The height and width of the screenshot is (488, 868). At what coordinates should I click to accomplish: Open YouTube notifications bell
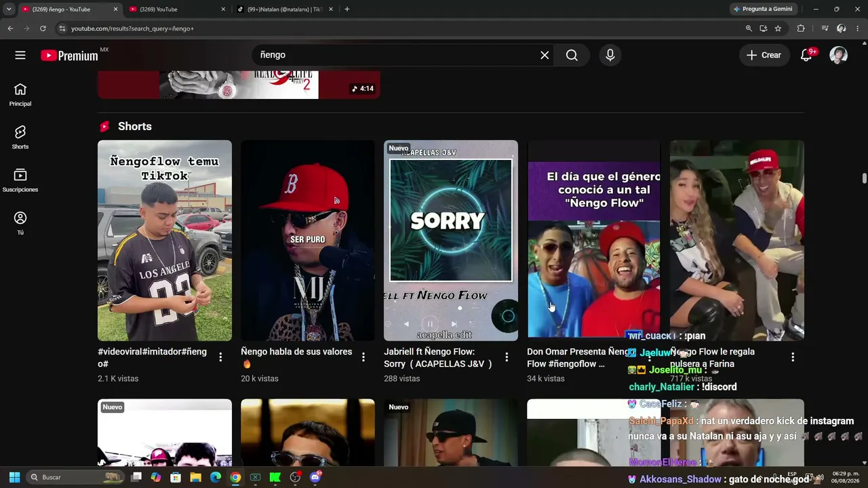click(806, 55)
